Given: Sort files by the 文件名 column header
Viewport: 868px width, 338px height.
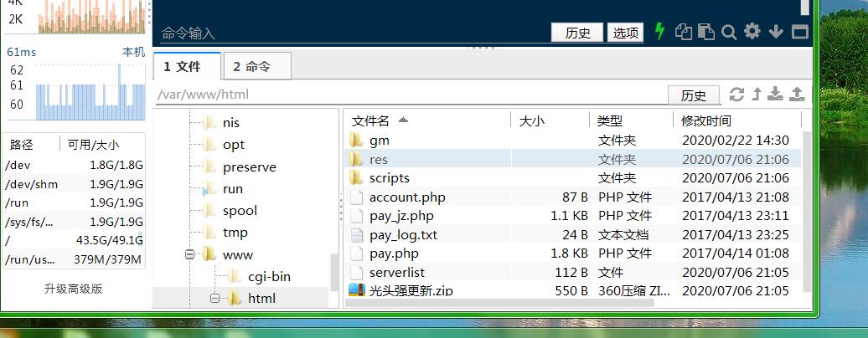Looking at the screenshot, I should (x=371, y=120).
